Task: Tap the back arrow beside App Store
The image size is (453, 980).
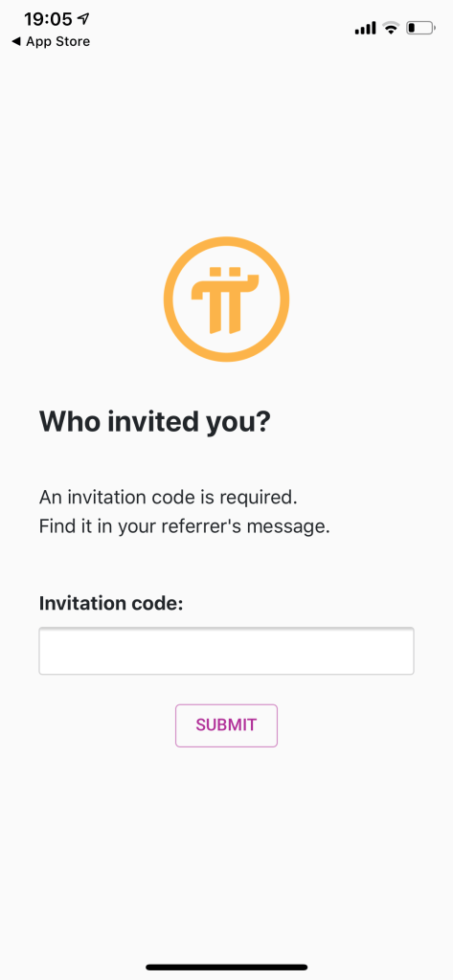Action: click(x=15, y=42)
